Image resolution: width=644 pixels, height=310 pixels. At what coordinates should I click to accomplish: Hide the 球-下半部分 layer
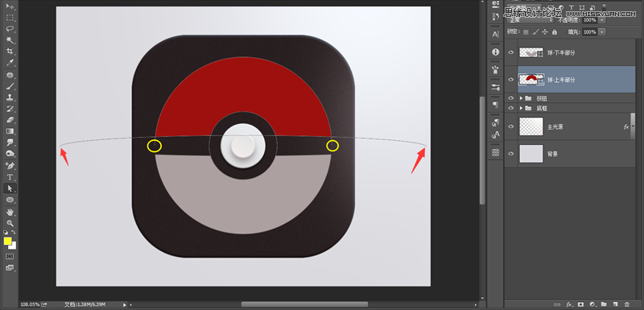click(511, 52)
